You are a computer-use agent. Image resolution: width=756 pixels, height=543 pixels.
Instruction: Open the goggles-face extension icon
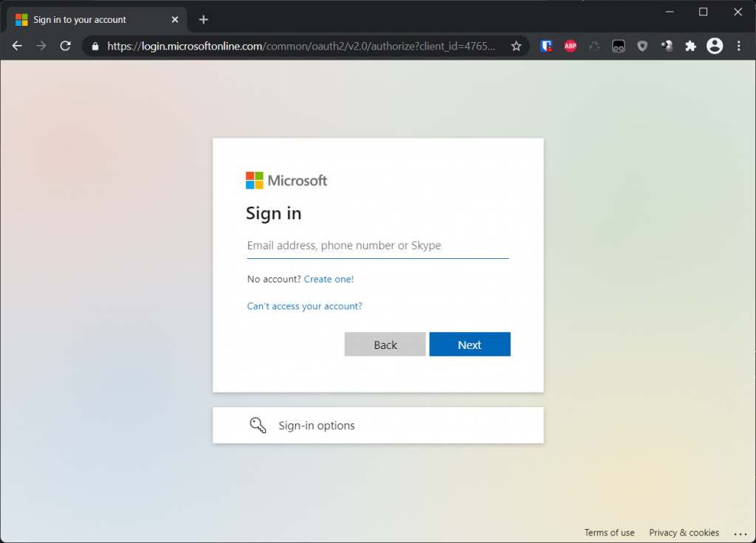click(x=619, y=46)
